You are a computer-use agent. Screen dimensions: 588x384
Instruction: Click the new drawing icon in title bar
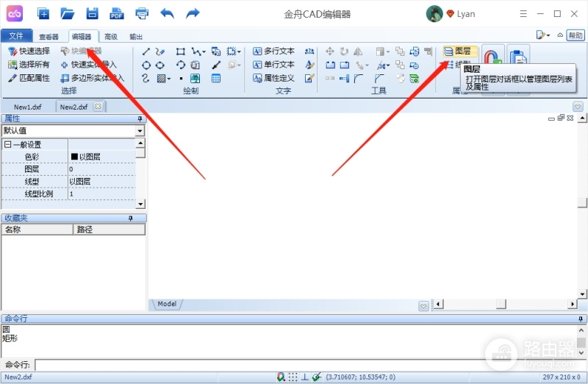pos(43,14)
